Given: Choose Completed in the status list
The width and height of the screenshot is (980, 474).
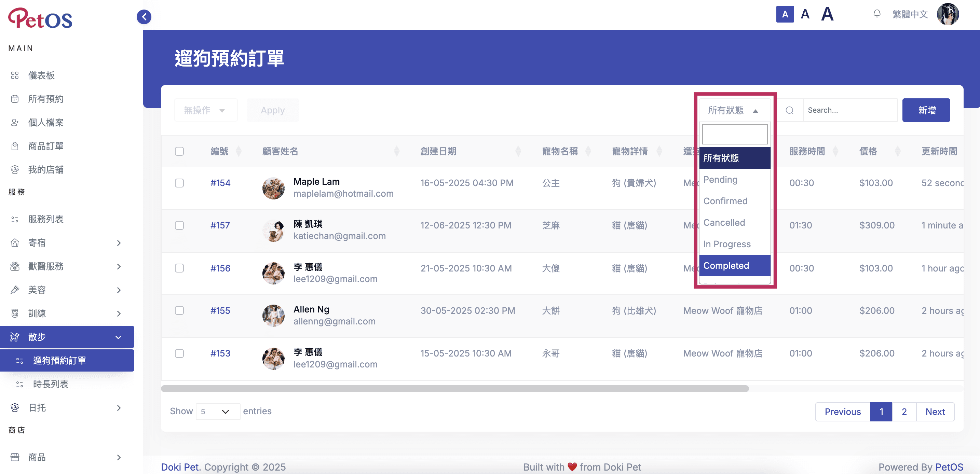Looking at the screenshot, I should pyautogui.click(x=735, y=266).
